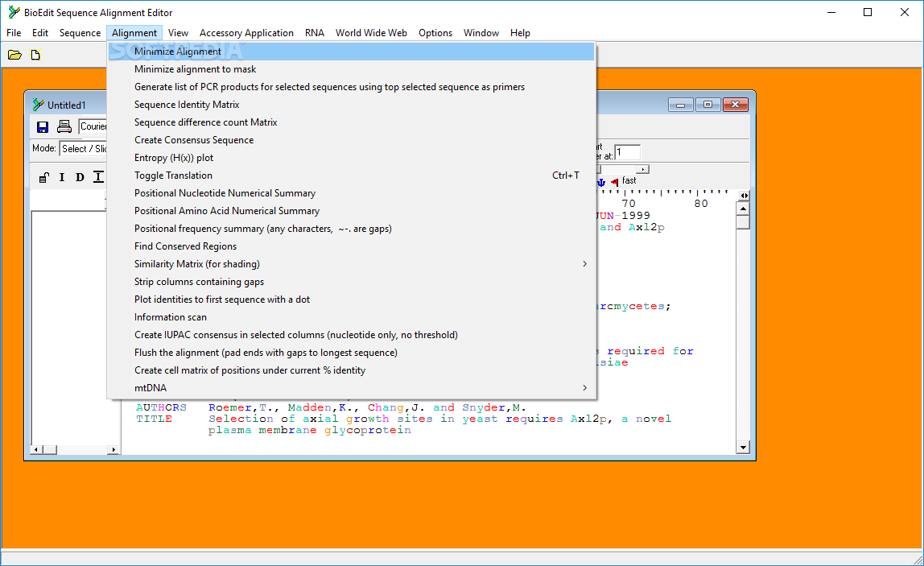Click the start ruler at number field

(628, 153)
